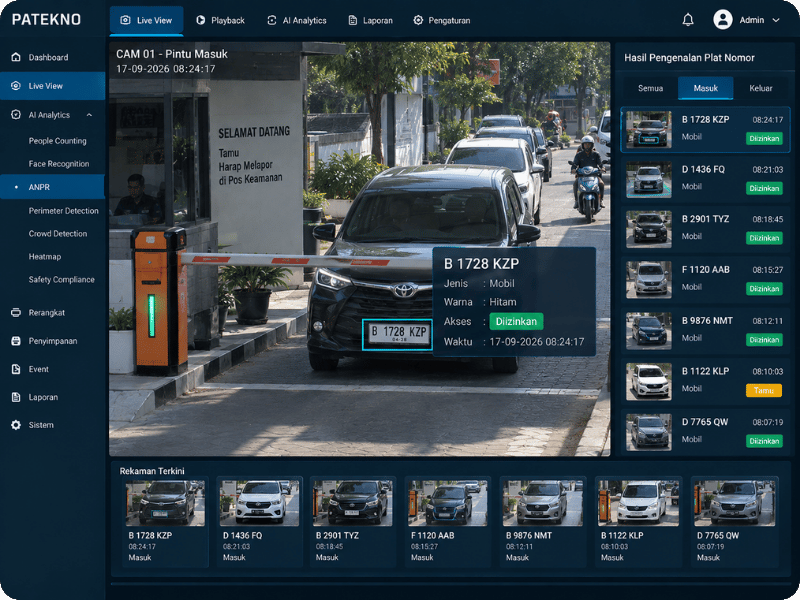Image resolution: width=800 pixels, height=600 pixels.
Task: Click the Tamu badge for B 1122 KLP
Action: pos(764,390)
